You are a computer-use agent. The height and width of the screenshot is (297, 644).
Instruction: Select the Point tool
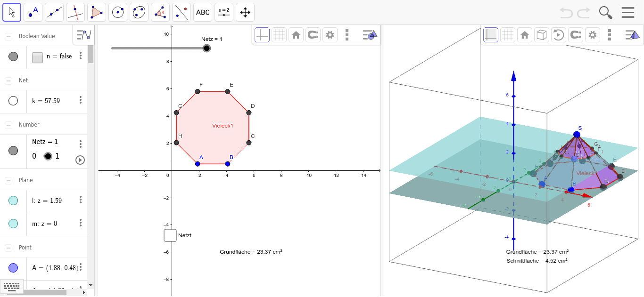pos(33,12)
